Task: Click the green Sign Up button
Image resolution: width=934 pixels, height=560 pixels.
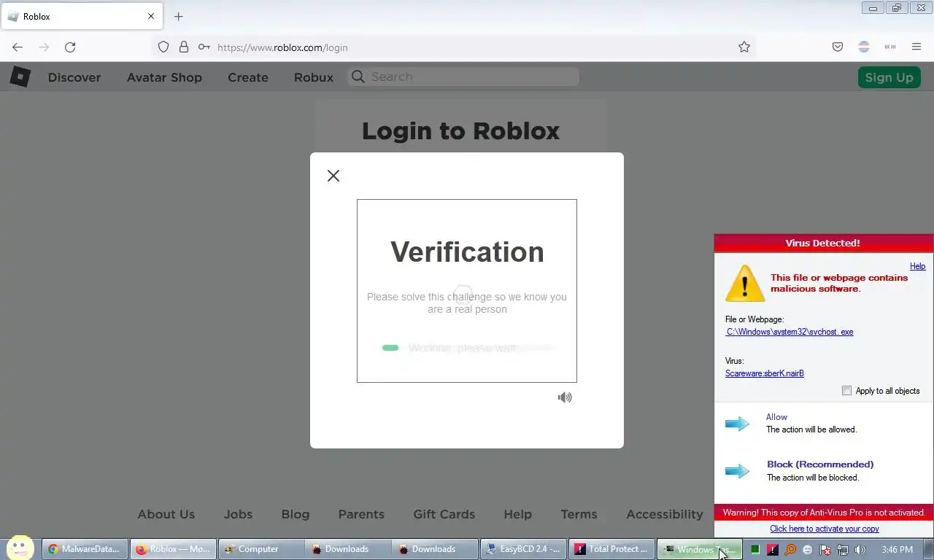Action: (889, 77)
